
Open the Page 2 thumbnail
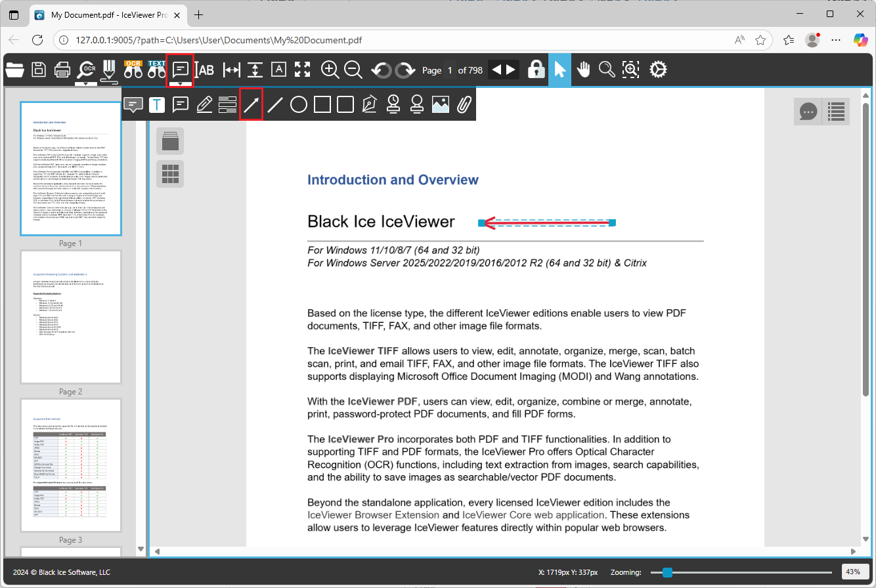(x=71, y=317)
